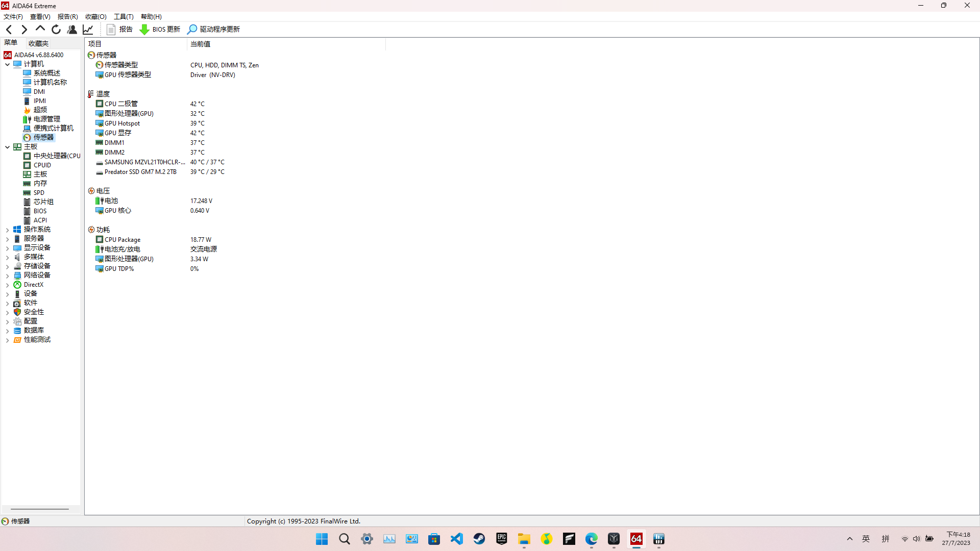Open the user profile toolbar icon

pos(72,30)
